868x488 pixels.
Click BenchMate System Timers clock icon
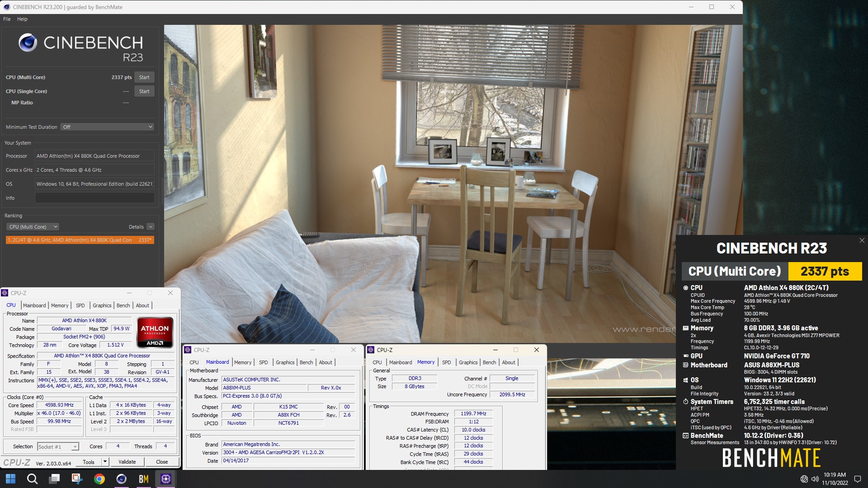pos(685,402)
